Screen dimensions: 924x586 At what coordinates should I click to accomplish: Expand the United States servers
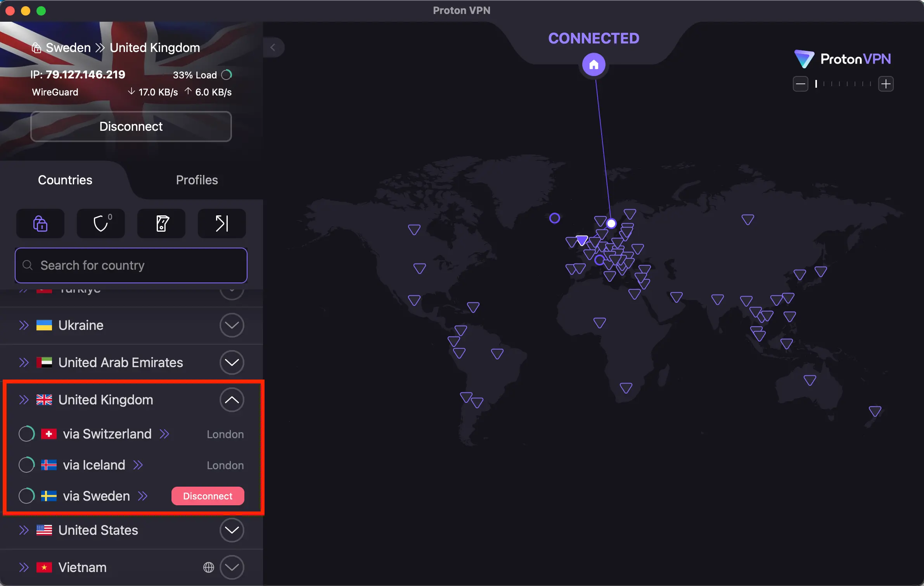tap(232, 530)
